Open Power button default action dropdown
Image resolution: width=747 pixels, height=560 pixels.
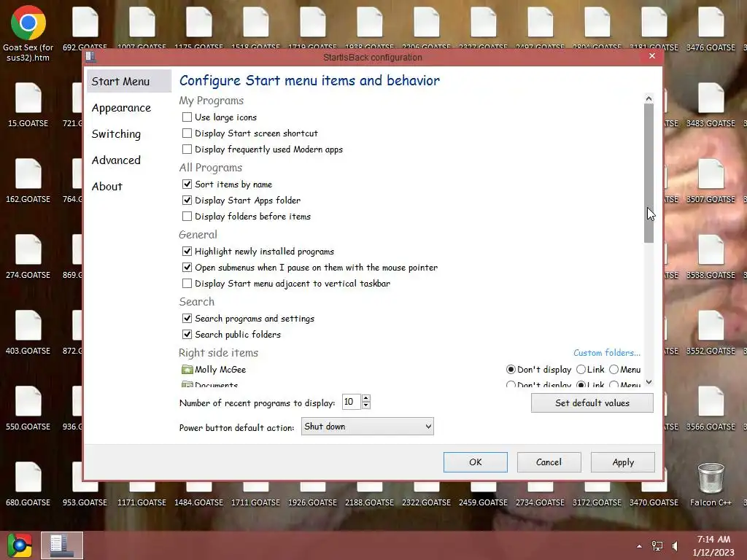tap(368, 427)
